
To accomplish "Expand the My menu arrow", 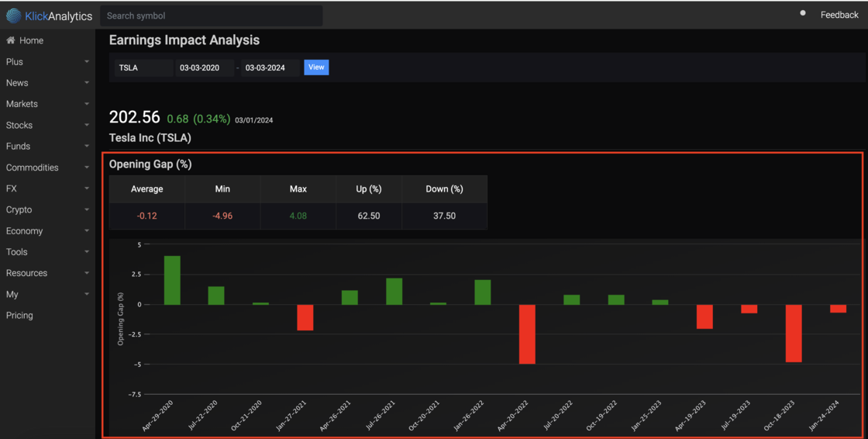I will pos(87,294).
